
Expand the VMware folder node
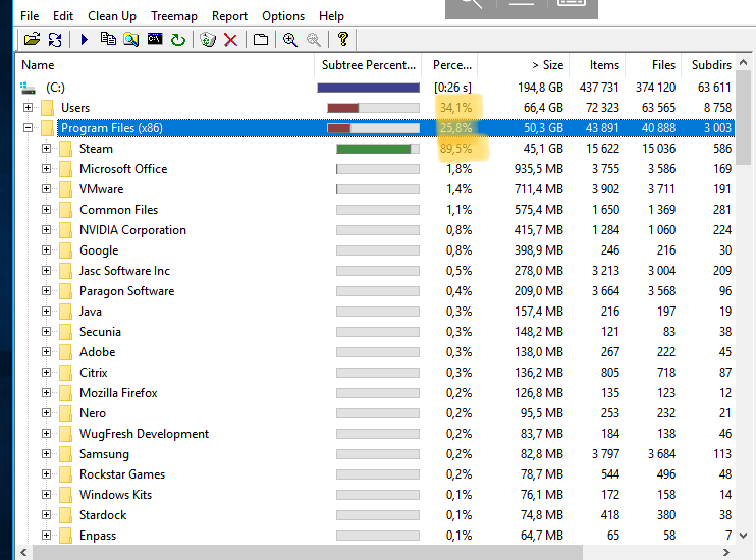[46, 189]
